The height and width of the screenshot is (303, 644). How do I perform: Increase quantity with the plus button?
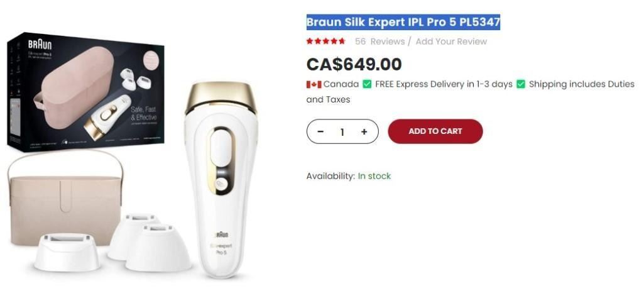(x=364, y=131)
